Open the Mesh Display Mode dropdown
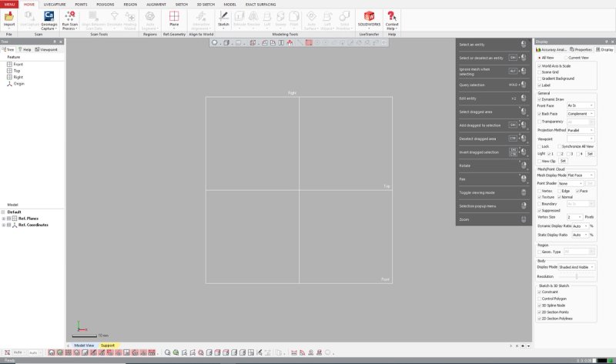This screenshot has height=364, width=616. (581, 175)
